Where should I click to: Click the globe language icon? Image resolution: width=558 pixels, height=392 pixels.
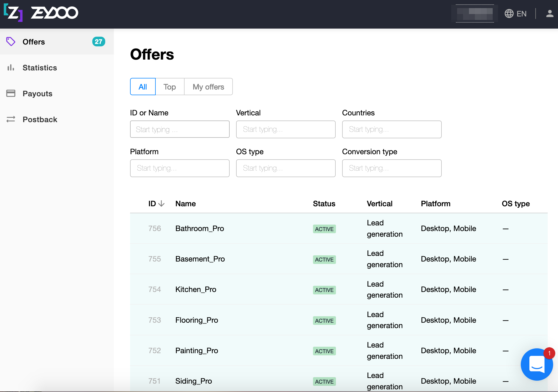click(x=509, y=14)
